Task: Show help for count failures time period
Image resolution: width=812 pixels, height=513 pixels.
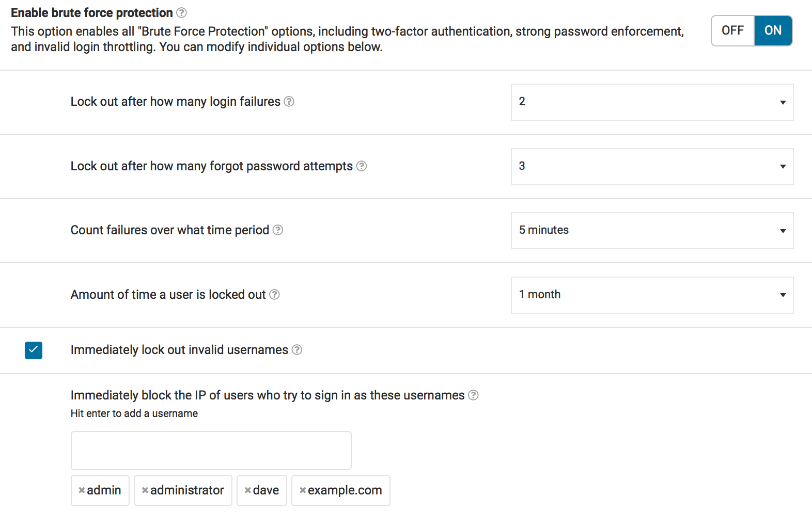Action: pyautogui.click(x=278, y=230)
